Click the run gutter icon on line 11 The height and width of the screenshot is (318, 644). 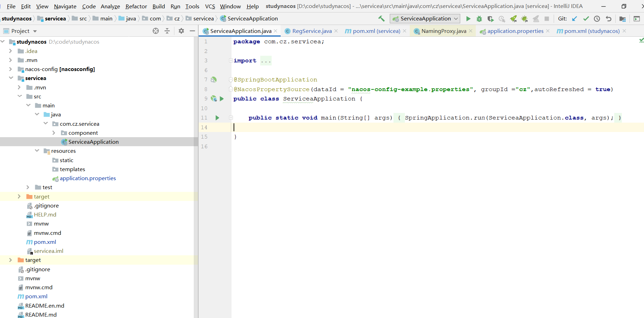(x=217, y=118)
